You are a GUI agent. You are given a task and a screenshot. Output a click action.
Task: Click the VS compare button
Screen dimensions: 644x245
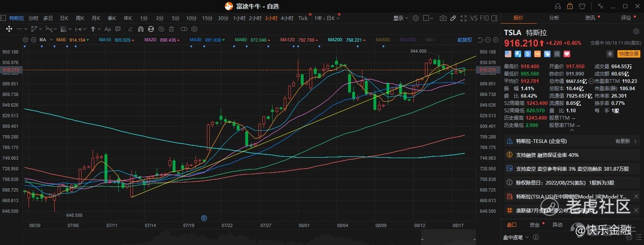pyautogui.click(x=474, y=18)
